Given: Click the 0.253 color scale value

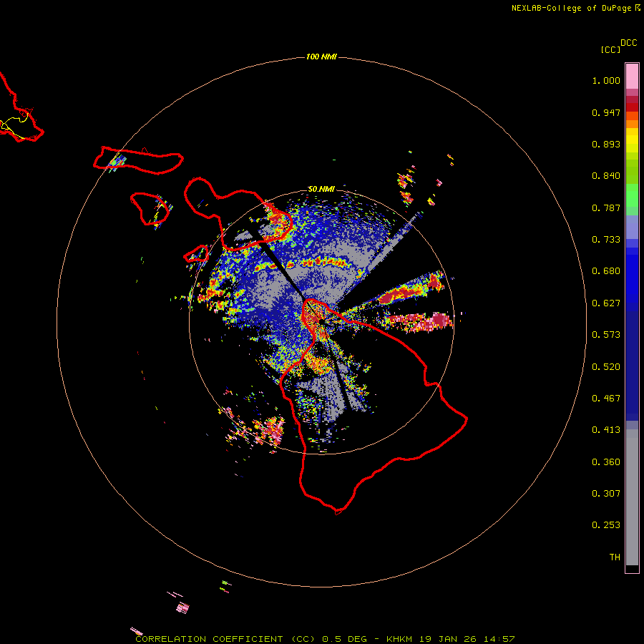Looking at the screenshot, I should 606,525.
